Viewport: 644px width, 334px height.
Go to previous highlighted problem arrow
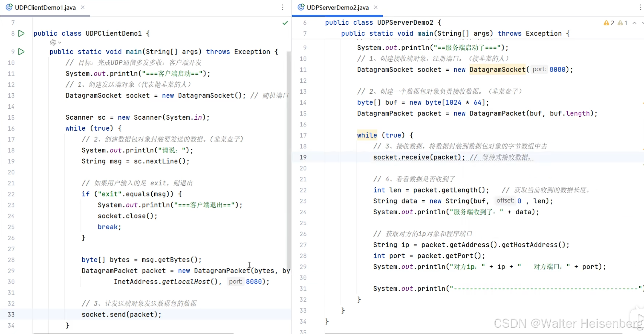pos(634,23)
